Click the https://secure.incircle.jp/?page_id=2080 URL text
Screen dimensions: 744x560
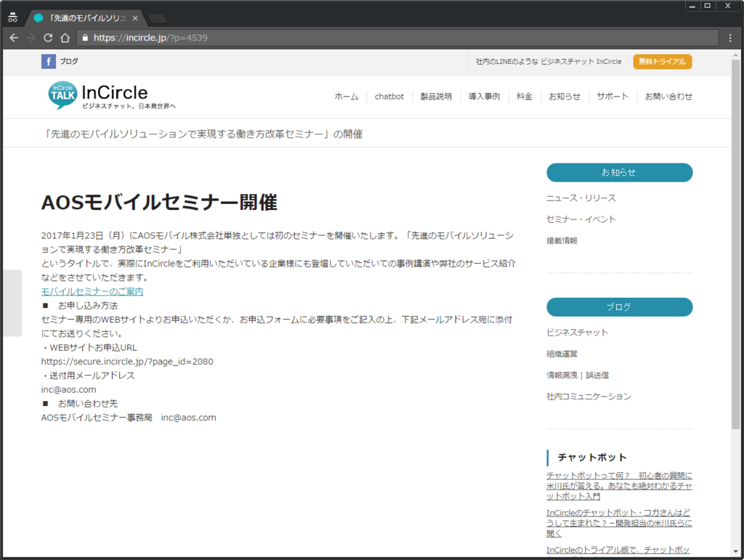point(127,362)
